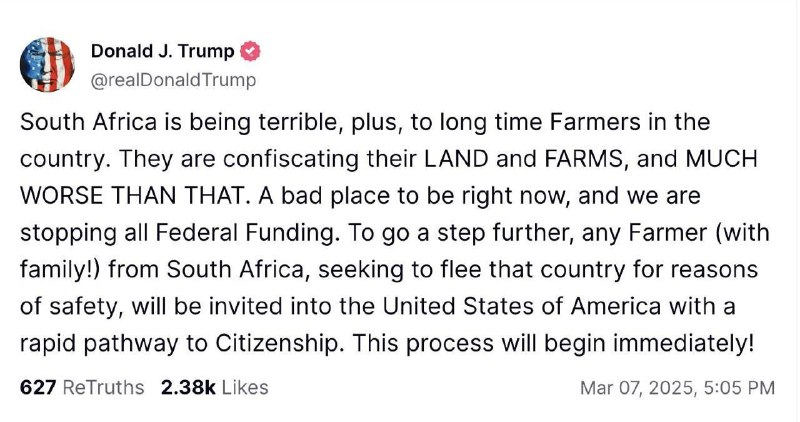
Task: Click the word Likes label
Action: click(245, 387)
